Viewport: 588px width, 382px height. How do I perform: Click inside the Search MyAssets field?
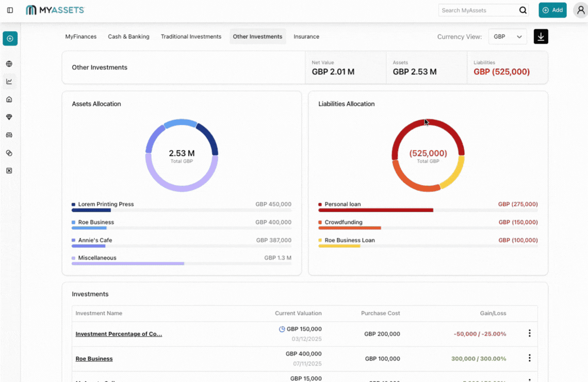click(x=475, y=10)
